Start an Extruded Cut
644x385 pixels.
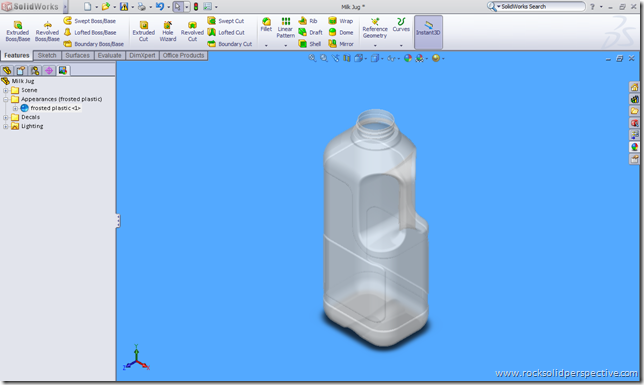click(x=143, y=31)
